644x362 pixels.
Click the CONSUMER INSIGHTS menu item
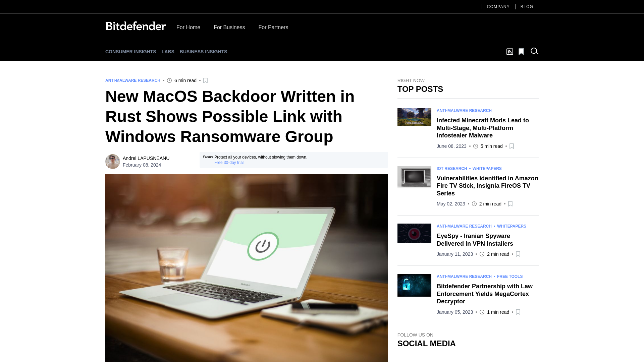[x=130, y=51]
